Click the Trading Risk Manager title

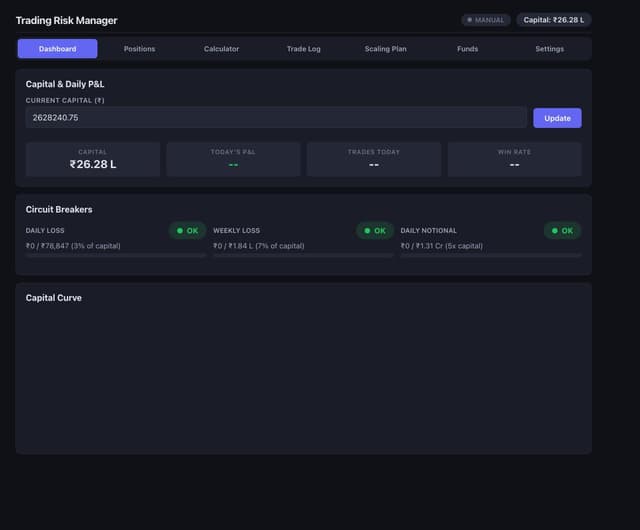click(x=66, y=21)
